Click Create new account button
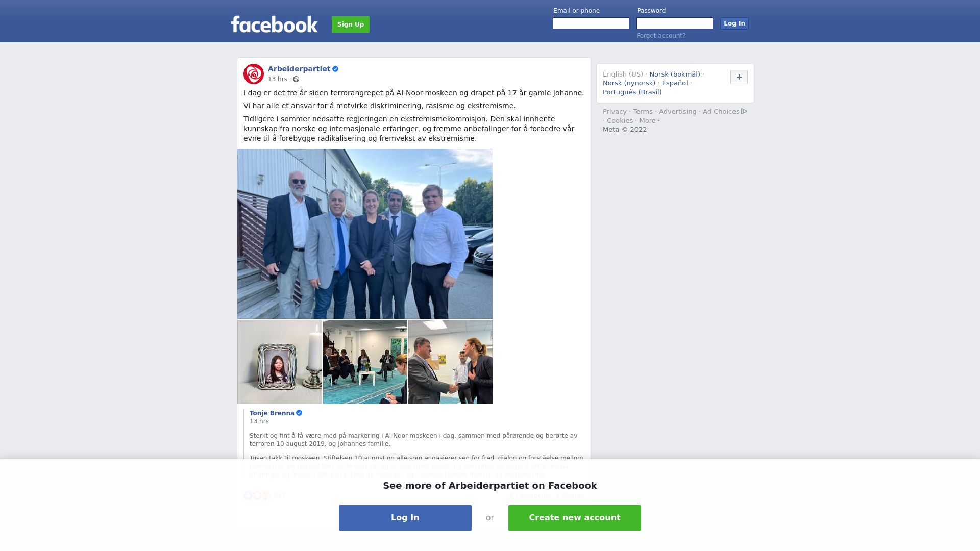The height and width of the screenshot is (551, 980). click(575, 518)
